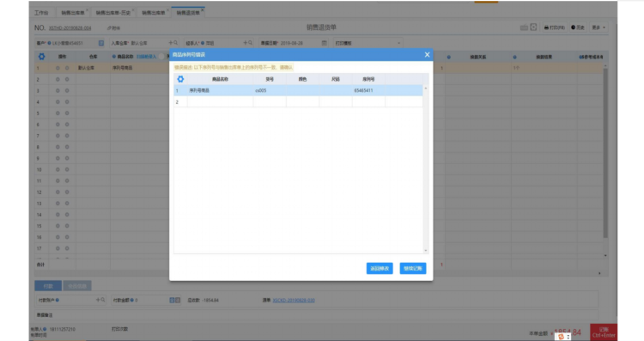This screenshot has height=341, width=644.
Task: Click the 继续记账 button in dialog
Action: click(413, 268)
